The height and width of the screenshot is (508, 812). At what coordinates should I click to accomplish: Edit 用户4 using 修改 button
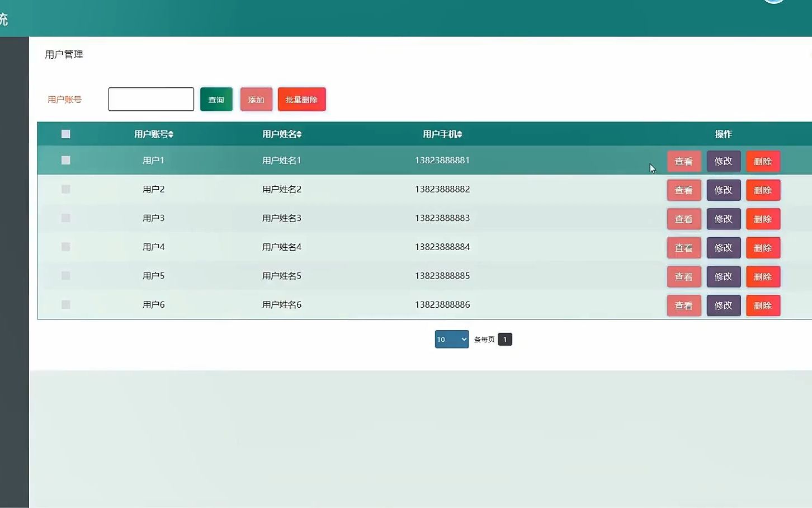pos(724,248)
